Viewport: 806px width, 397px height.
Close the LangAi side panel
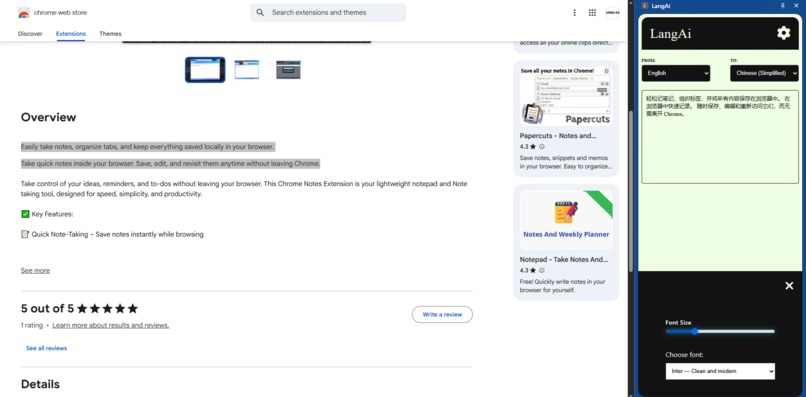click(796, 6)
